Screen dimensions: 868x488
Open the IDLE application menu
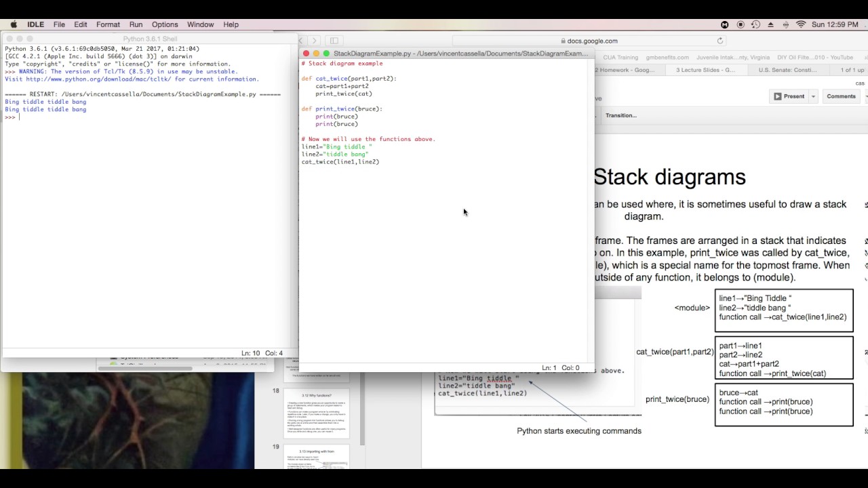[35, 24]
